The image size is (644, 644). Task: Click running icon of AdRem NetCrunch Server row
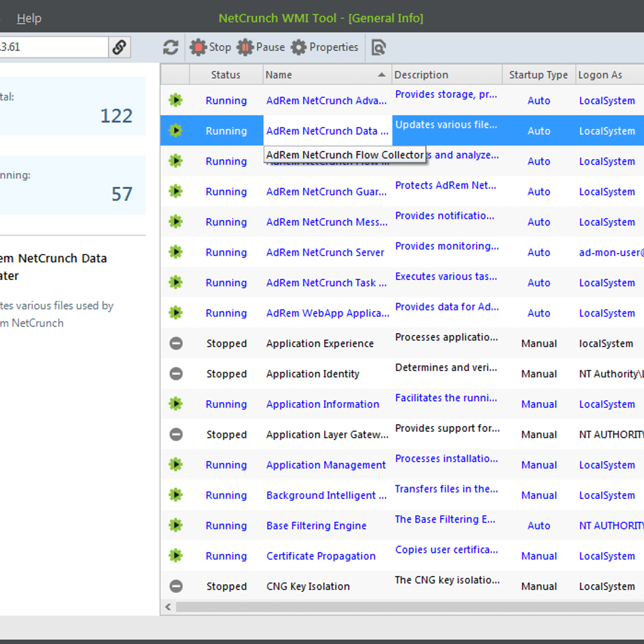tap(175, 252)
